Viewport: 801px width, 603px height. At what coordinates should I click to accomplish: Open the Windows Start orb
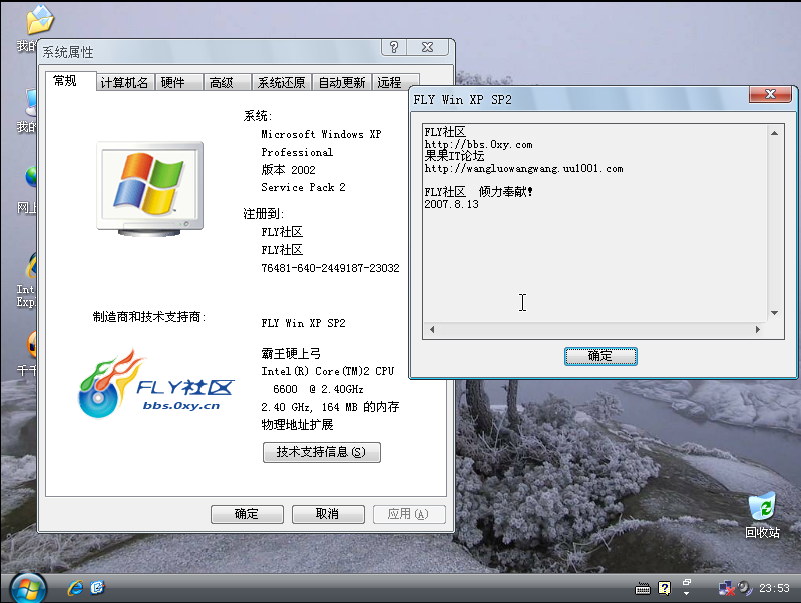point(28,589)
